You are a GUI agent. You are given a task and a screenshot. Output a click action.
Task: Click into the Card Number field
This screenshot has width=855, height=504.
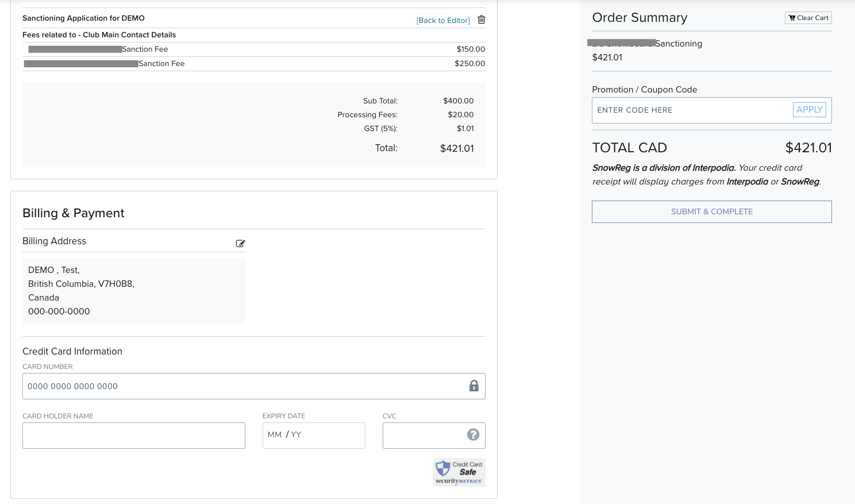point(241,386)
